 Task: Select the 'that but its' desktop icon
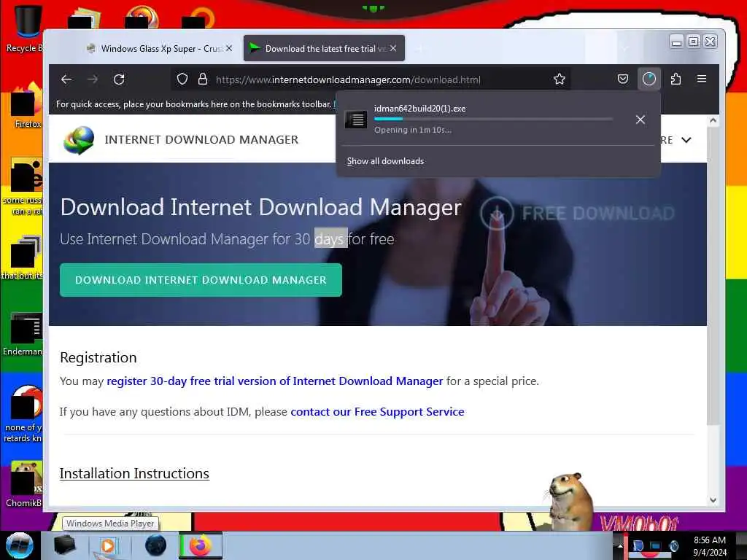pyautogui.click(x=23, y=257)
